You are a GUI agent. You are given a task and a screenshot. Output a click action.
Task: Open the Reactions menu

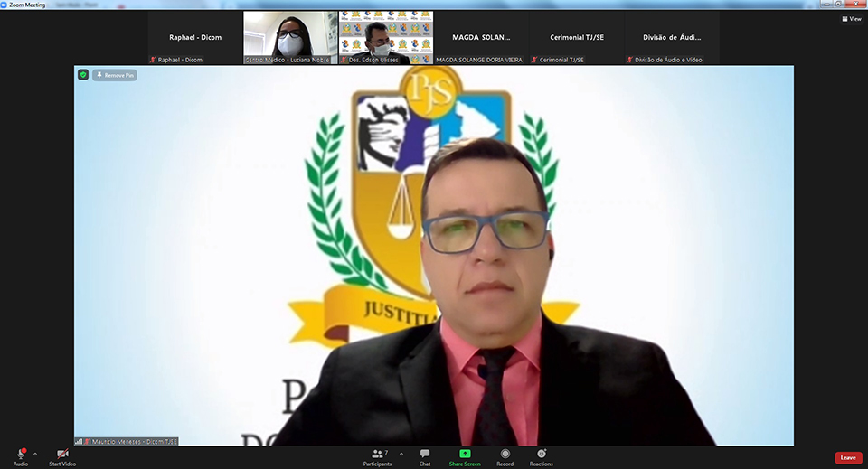(x=542, y=454)
